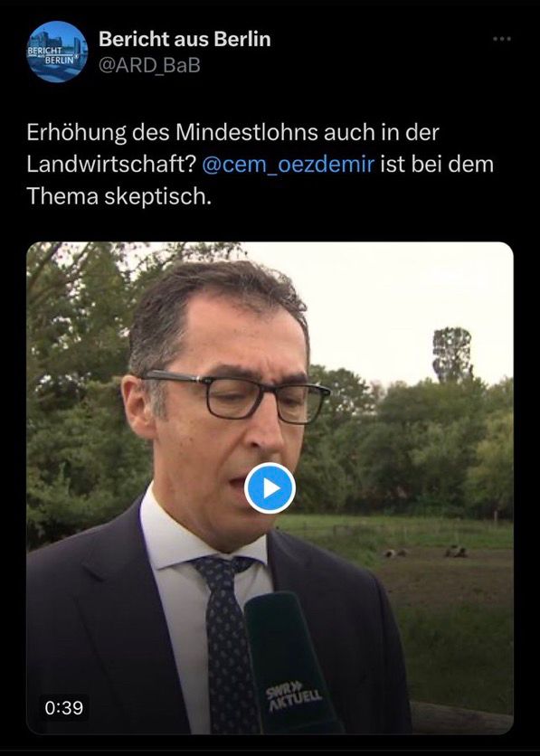540x756 pixels.
Task: Click the tall tree against the sky in video
Action: click(x=451, y=354)
